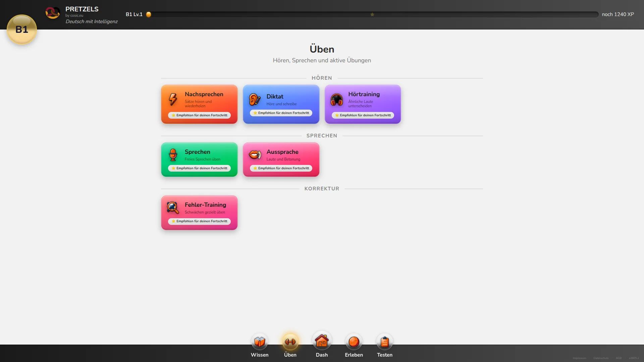This screenshot has height=362, width=644.
Task: Click the Pretzels logo icon
Action: tap(53, 13)
